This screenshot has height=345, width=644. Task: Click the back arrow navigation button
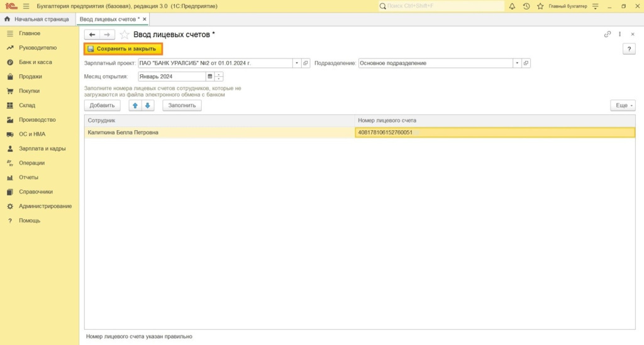92,35
